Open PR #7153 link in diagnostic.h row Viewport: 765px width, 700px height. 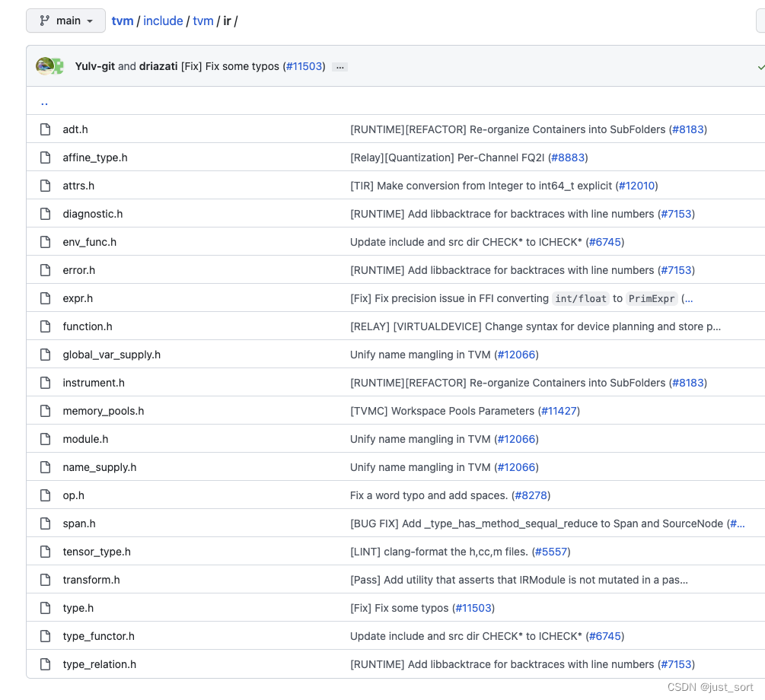pyautogui.click(x=676, y=214)
